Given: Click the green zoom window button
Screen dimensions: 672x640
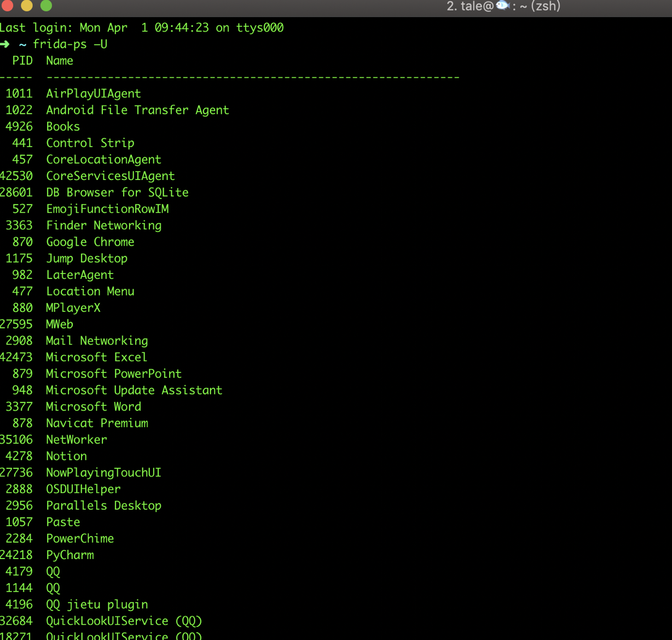Looking at the screenshot, I should [x=47, y=5].
